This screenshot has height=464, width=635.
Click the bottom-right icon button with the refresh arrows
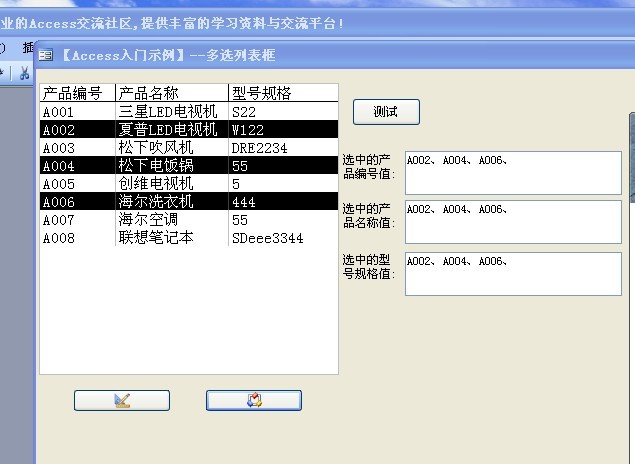click(x=253, y=400)
